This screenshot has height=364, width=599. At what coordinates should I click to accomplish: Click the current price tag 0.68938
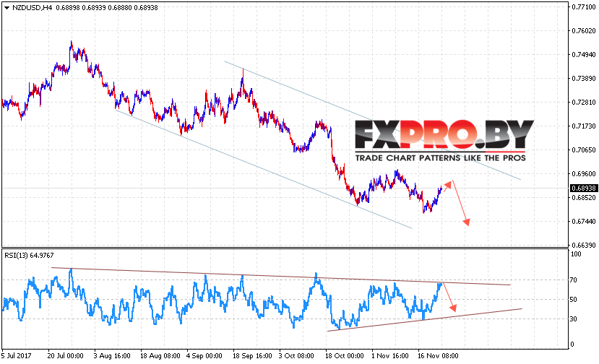click(583, 188)
